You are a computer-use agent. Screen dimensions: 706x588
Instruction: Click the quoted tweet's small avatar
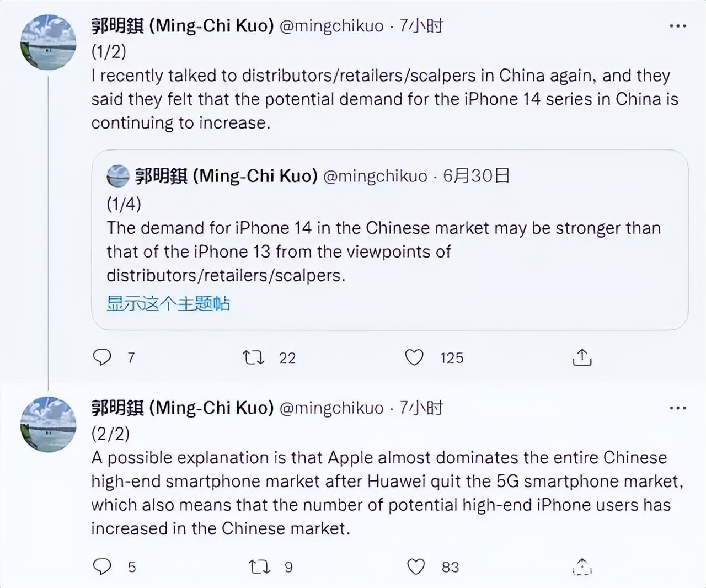118,177
